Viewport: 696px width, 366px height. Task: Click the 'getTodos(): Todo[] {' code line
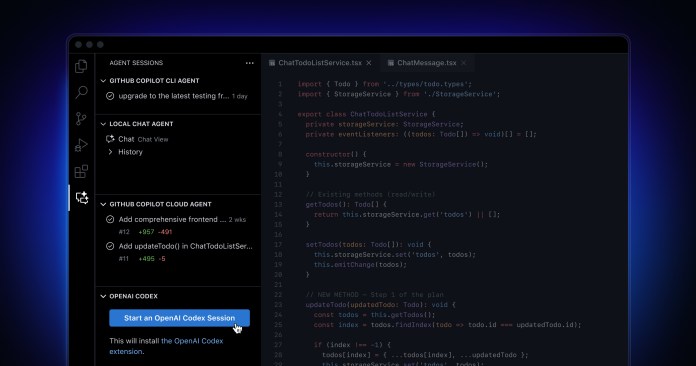pyautogui.click(x=346, y=205)
